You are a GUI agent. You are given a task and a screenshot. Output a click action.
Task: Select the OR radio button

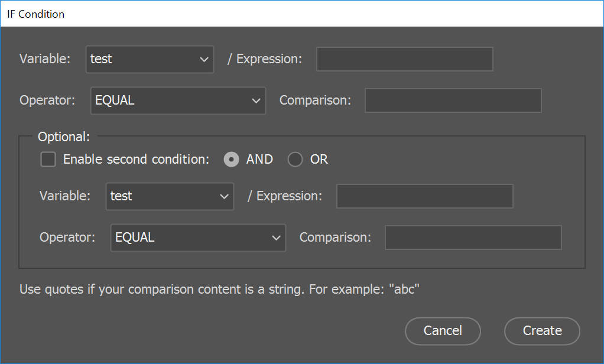coord(295,160)
